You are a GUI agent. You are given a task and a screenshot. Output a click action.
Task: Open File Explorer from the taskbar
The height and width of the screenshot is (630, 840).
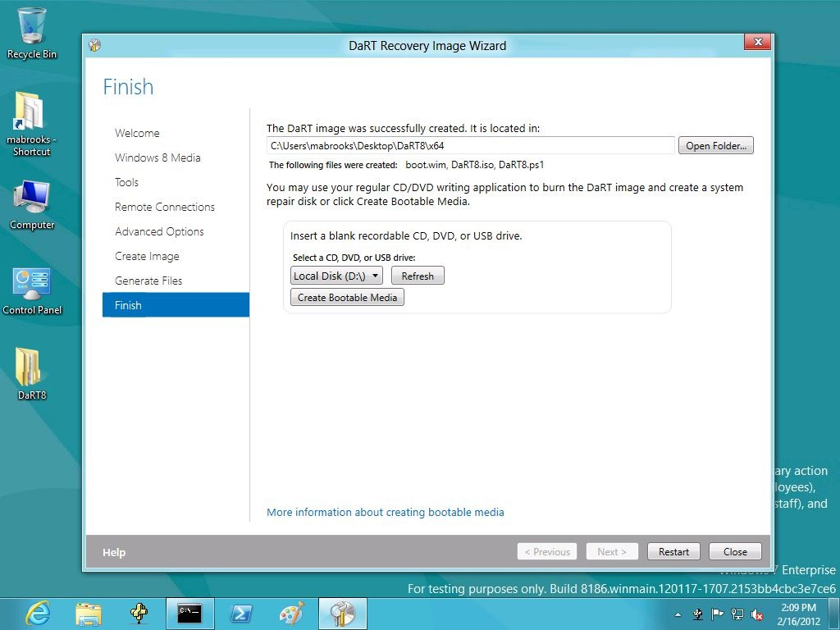89,614
